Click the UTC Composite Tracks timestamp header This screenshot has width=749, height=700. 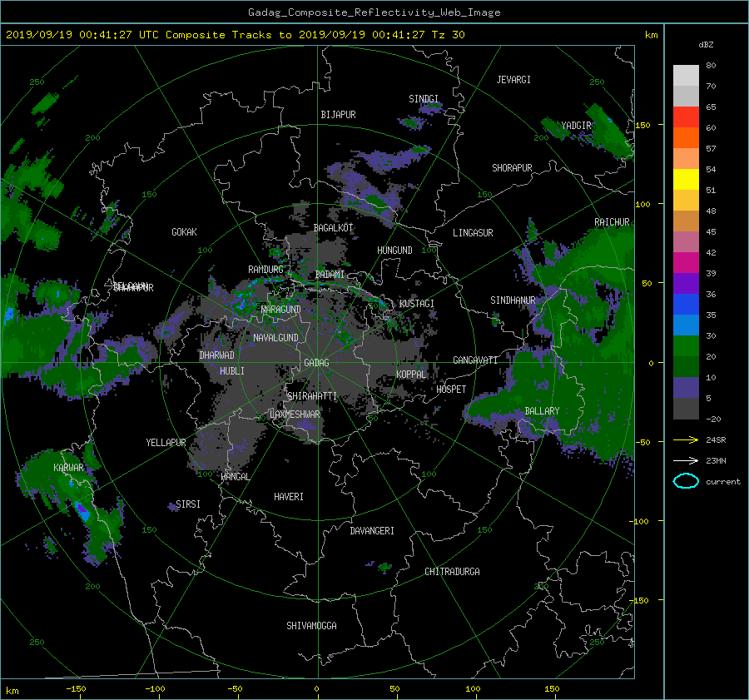235,34
